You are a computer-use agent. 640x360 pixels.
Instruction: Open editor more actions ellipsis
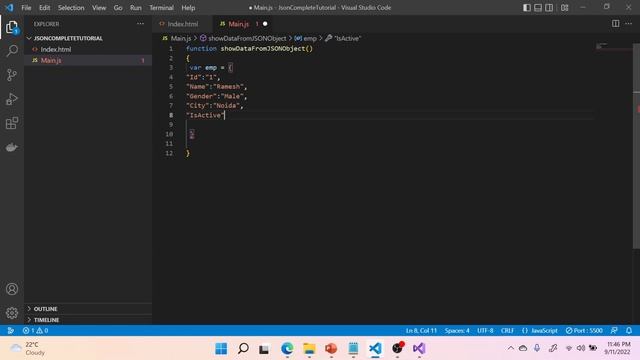(629, 24)
